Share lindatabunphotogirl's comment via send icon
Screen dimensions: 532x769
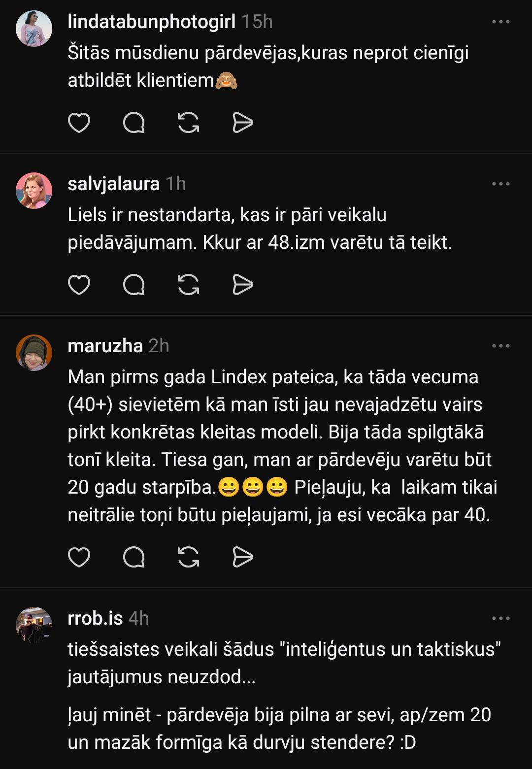tap(242, 123)
